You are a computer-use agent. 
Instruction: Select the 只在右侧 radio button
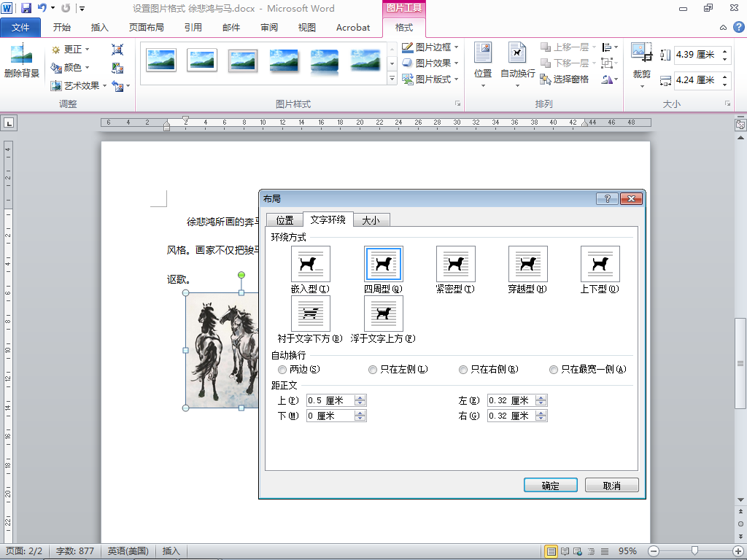pos(463,370)
